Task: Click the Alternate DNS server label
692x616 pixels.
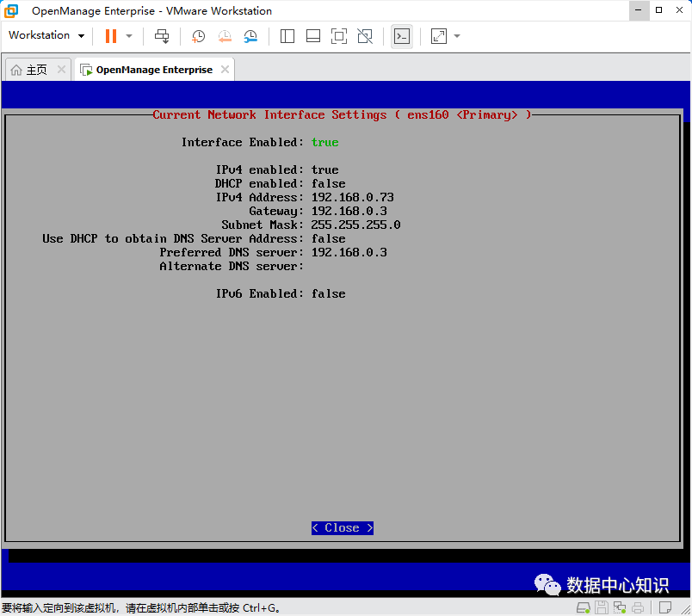Action: click(232, 266)
